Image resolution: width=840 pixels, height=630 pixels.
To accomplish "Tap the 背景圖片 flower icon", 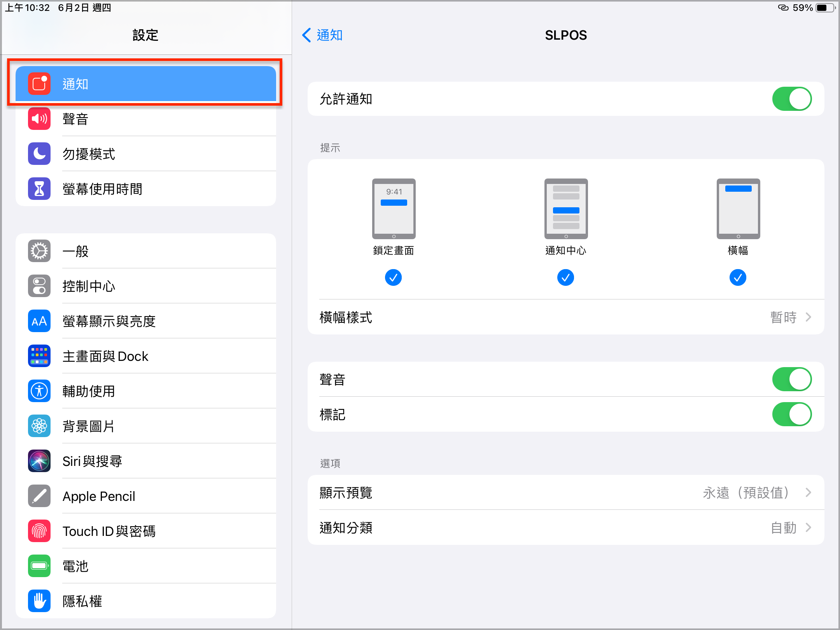I will (x=39, y=426).
